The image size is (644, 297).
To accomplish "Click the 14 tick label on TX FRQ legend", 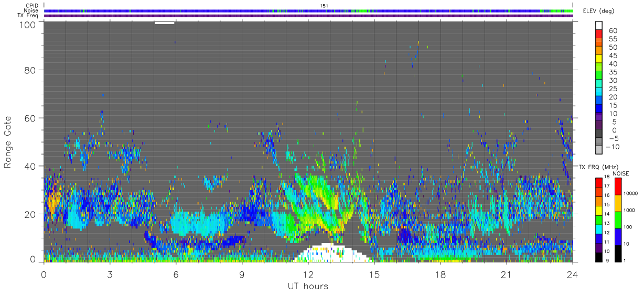I will click(x=607, y=214).
